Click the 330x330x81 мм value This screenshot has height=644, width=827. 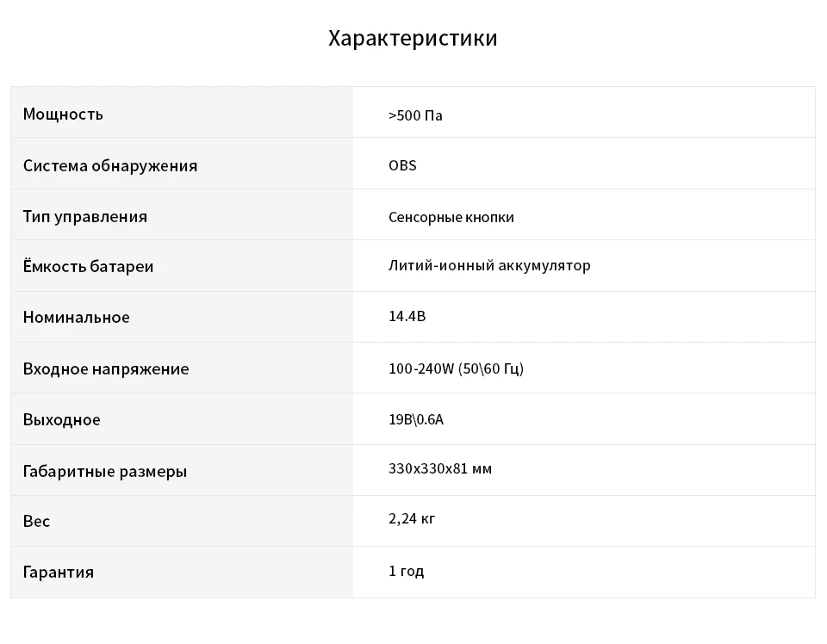pyautogui.click(x=440, y=468)
